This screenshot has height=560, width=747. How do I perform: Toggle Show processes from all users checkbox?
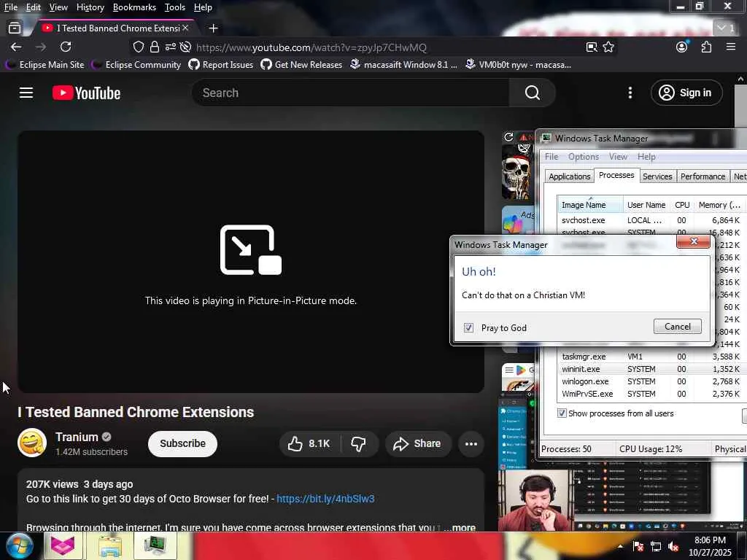[562, 413]
